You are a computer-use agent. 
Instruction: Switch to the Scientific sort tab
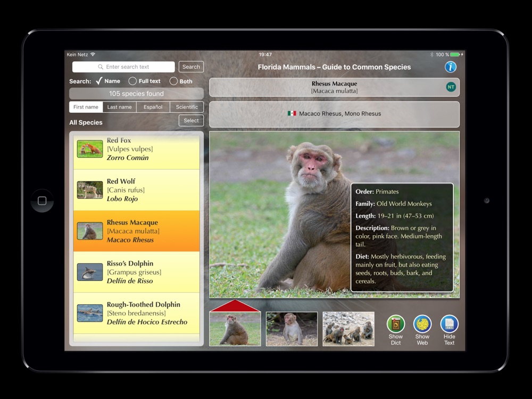tap(187, 107)
